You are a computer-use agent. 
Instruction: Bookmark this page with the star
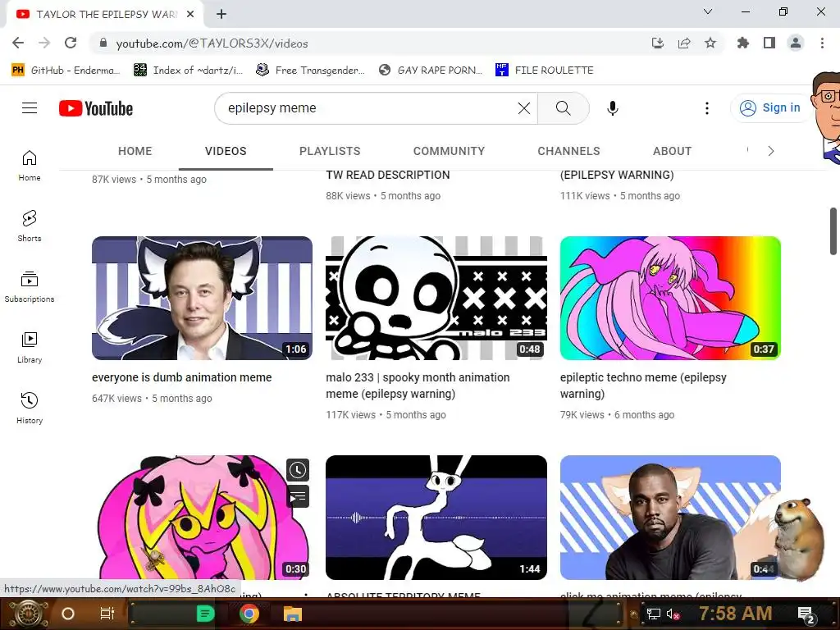pos(710,43)
